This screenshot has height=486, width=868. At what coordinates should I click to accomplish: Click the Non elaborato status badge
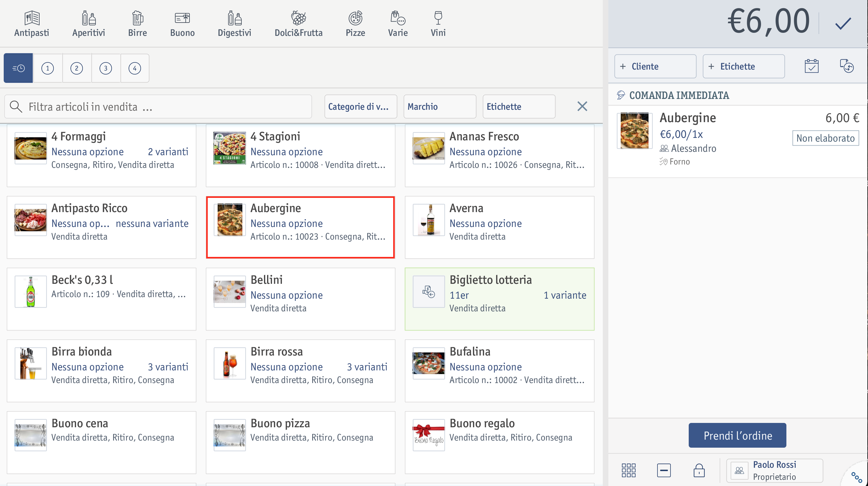825,138
